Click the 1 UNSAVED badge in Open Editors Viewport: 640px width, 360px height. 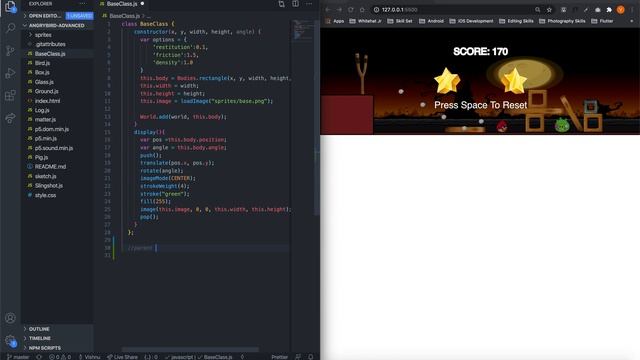pyautogui.click(x=80, y=16)
